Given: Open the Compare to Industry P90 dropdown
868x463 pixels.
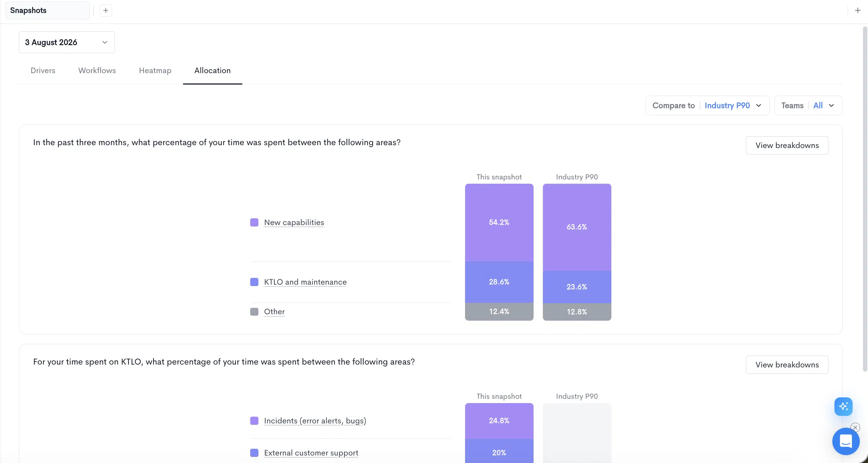Looking at the screenshot, I should point(707,106).
